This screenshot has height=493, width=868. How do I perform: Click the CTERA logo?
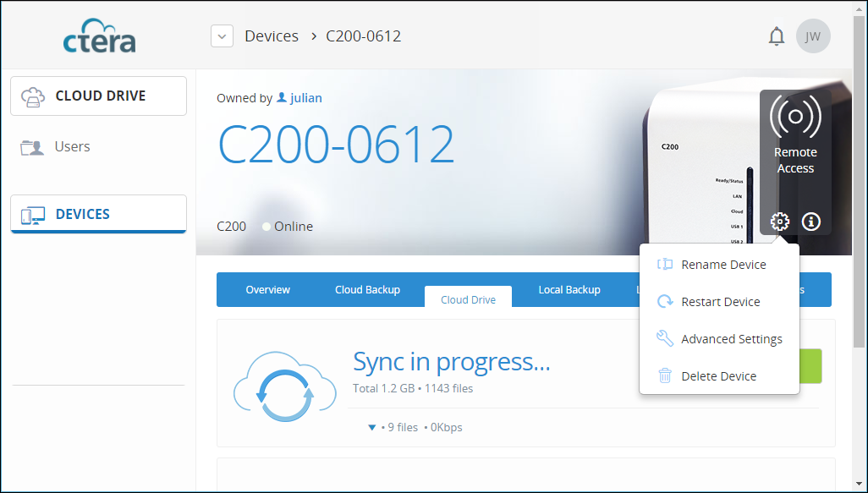99,36
